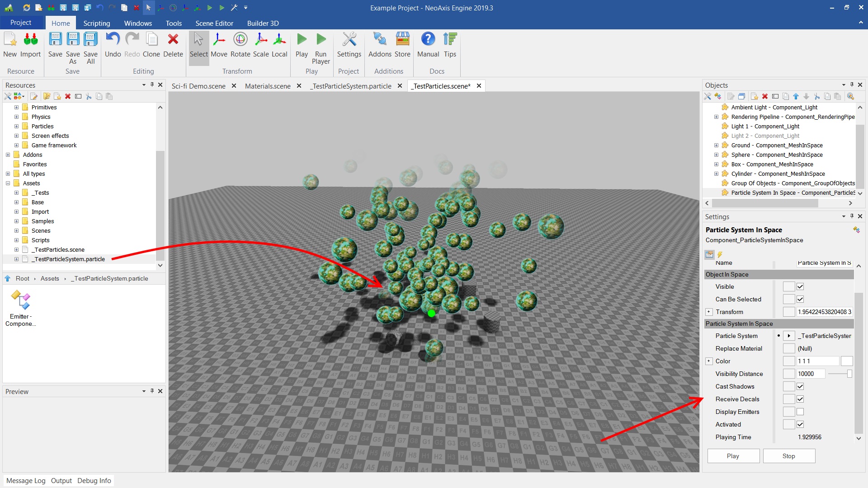Enable the Display Emitters checkbox

pyautogui.click(x=800, y=412)
